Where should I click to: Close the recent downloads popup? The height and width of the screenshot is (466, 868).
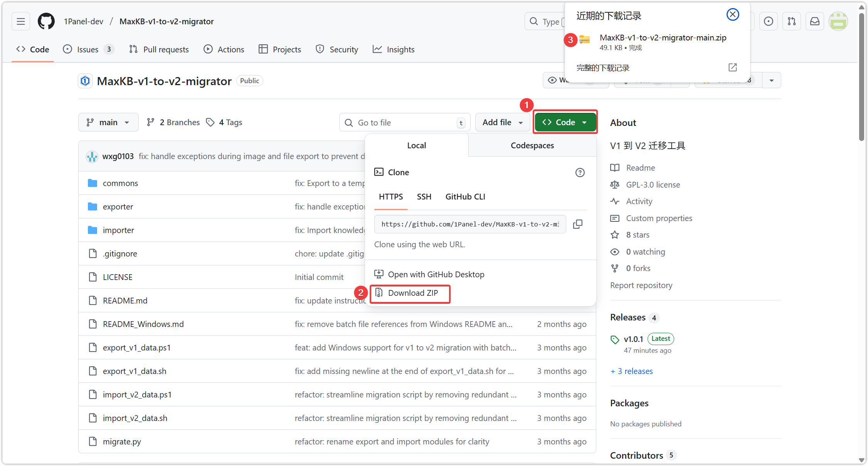732,15
